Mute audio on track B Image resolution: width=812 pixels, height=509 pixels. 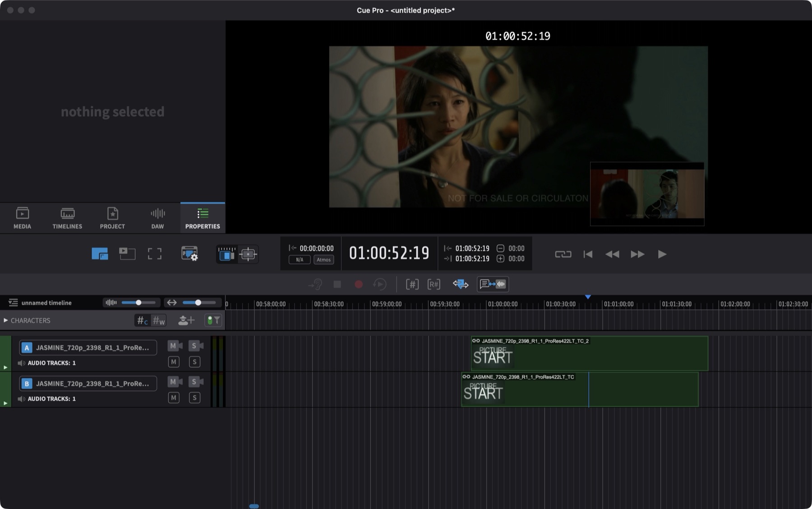point(174,398)
